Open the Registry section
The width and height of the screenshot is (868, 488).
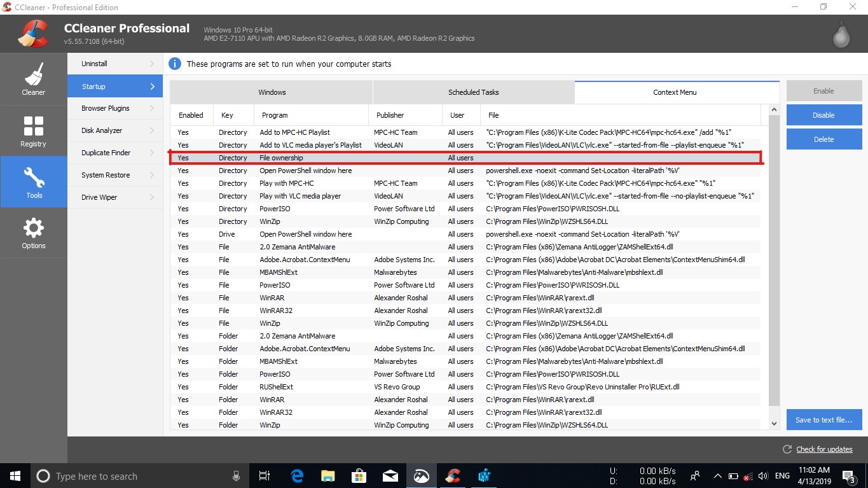click(33, 130)
